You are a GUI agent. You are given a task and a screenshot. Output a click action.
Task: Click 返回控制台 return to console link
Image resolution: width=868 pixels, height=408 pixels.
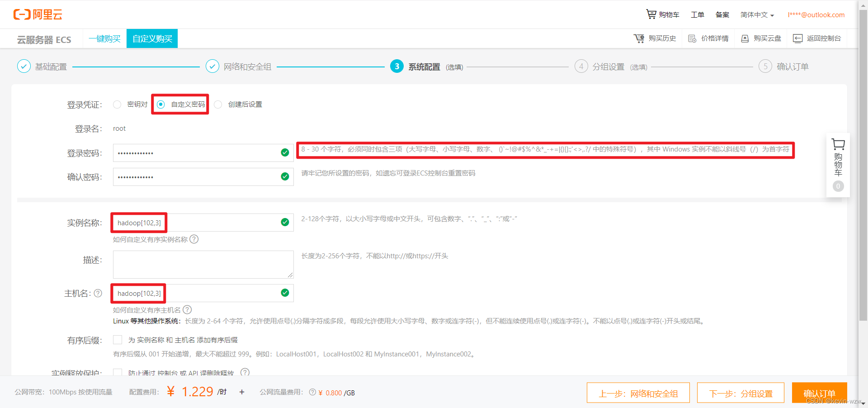point(824,38)
